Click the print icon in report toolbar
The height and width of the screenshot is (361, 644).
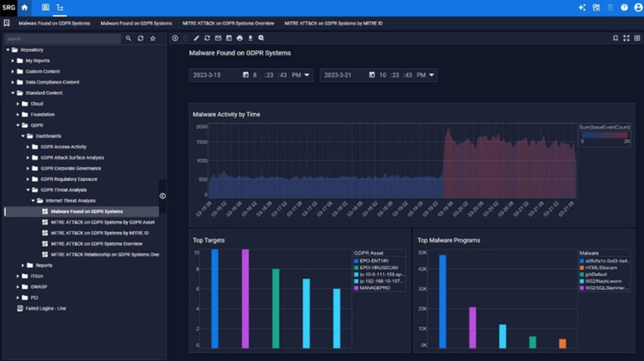[240, 38]
